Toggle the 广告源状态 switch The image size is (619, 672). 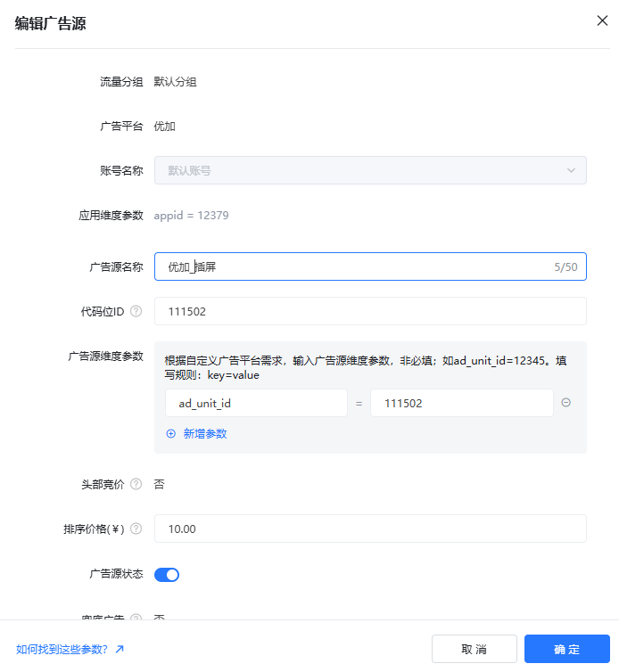(x=167, y=575)
